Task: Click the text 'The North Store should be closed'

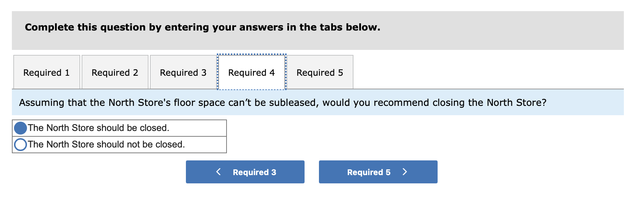Action: click(x=99, y=127)
